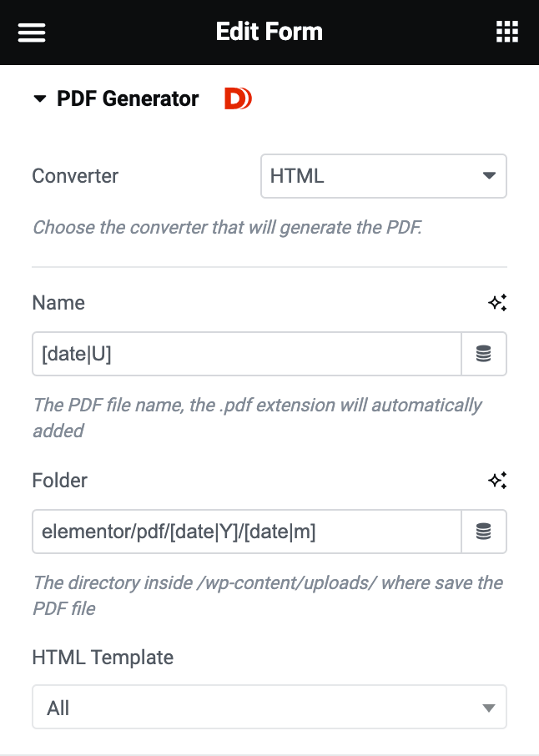Collapse the PDF Generator section arrow
Screen dimensions: 539x756
coord(39,99)
